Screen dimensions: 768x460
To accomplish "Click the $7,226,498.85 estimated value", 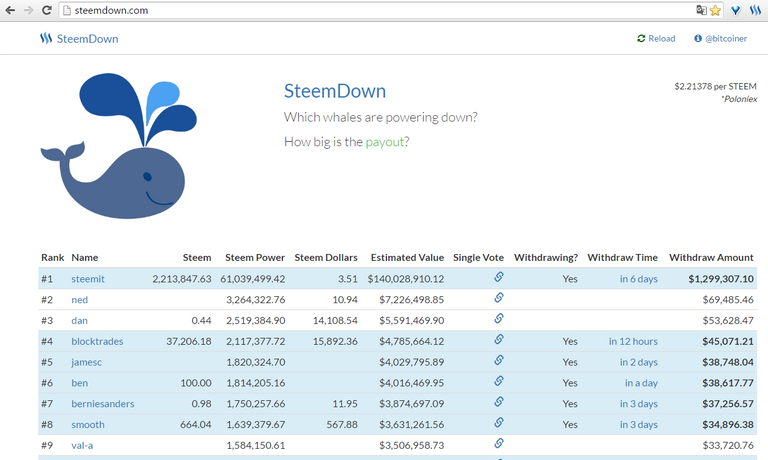I will (x=411, y=300).
